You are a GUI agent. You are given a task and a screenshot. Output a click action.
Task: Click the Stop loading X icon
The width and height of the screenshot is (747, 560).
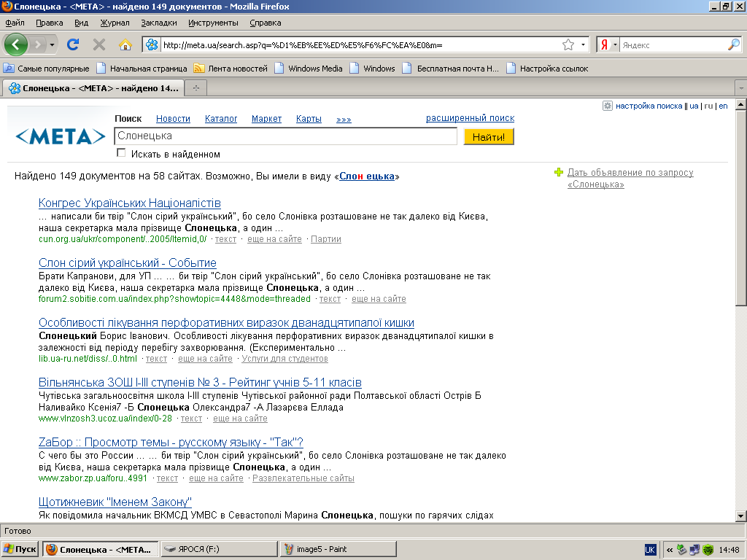[x=99, y=44]
